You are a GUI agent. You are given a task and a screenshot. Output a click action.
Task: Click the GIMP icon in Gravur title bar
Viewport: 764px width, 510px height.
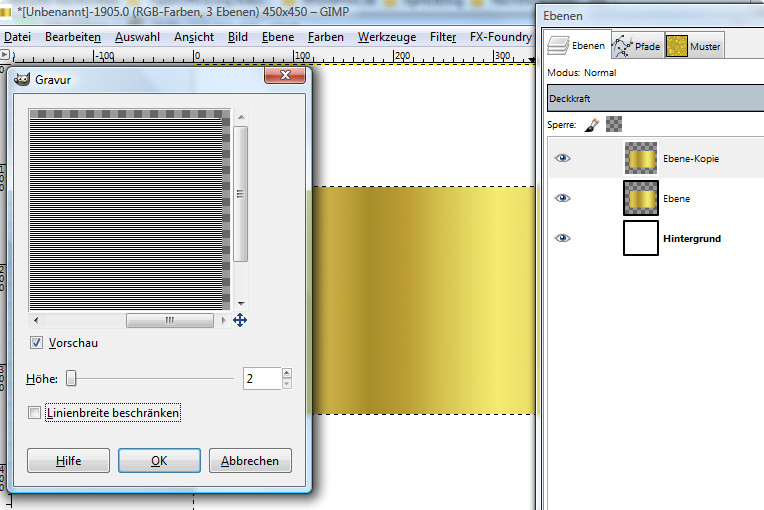pyautogui.click(x=22, y=79)
